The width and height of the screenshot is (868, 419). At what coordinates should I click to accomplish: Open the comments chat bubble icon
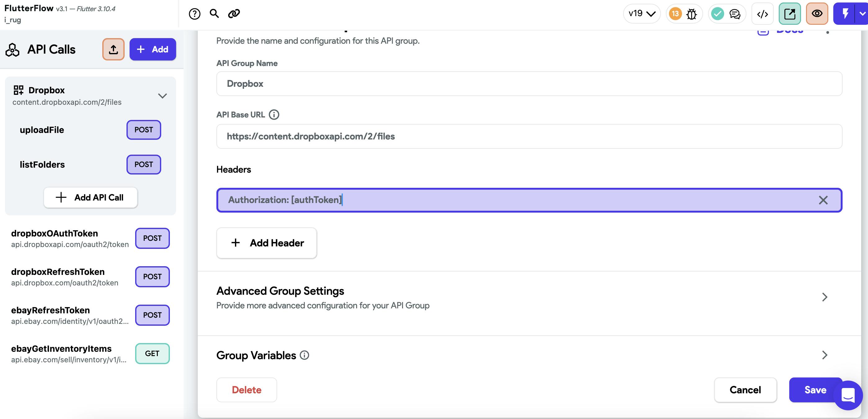pyautogui.click(x=735, y=14)
